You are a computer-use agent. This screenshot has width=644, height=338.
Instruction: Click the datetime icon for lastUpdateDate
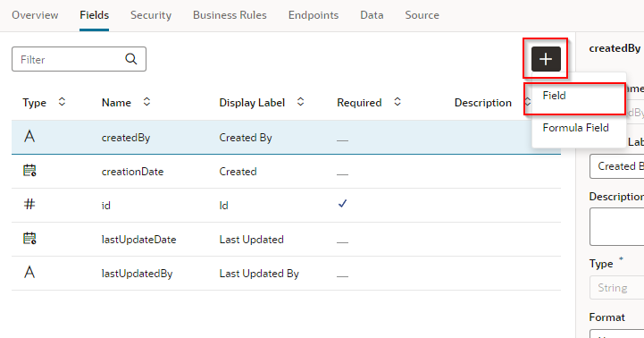coord(29,238)
